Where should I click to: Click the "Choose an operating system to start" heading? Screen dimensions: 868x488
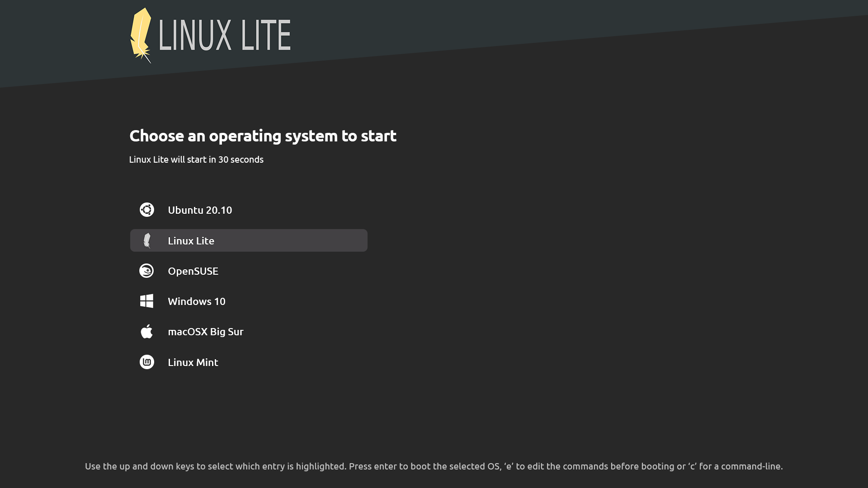(263, 136)
